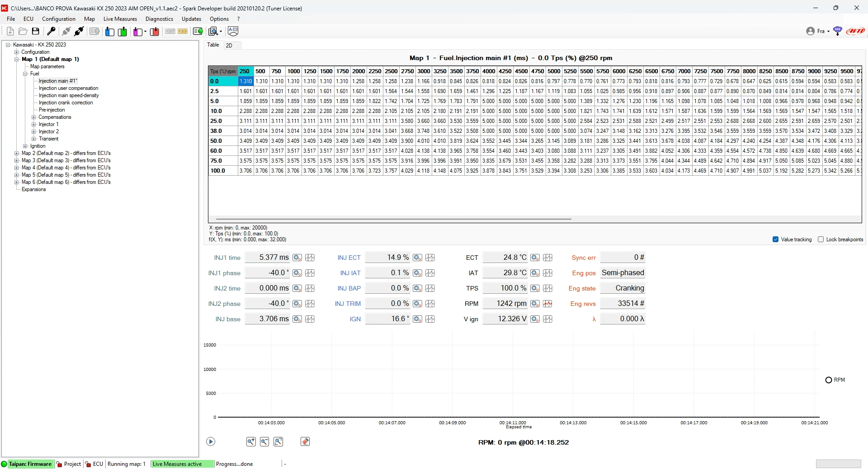This screenshot has width=868, height=469.
Task: Zoom in on the RPM chart
Action: coord(251,441)
